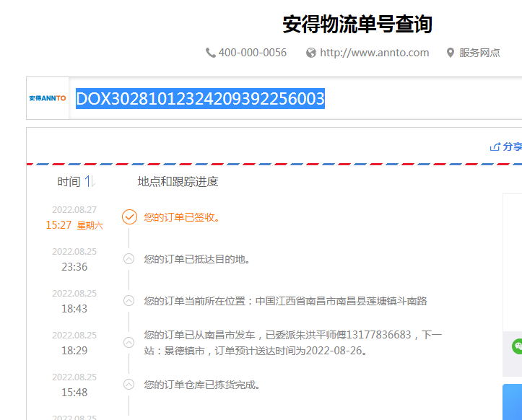
Task: Click the 您的订单已抵达目的地。 text
Action: (x=197, y=259)
